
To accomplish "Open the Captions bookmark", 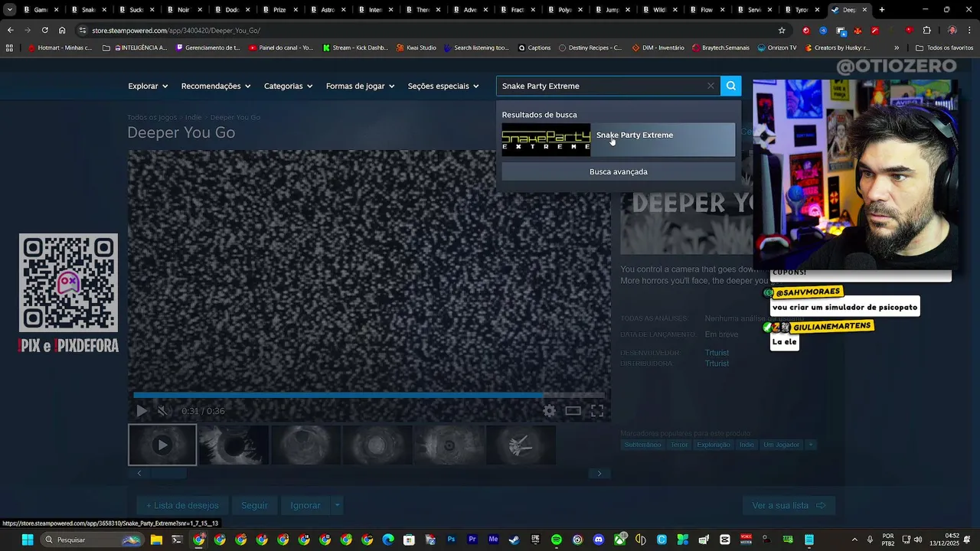I will [534, 47].
